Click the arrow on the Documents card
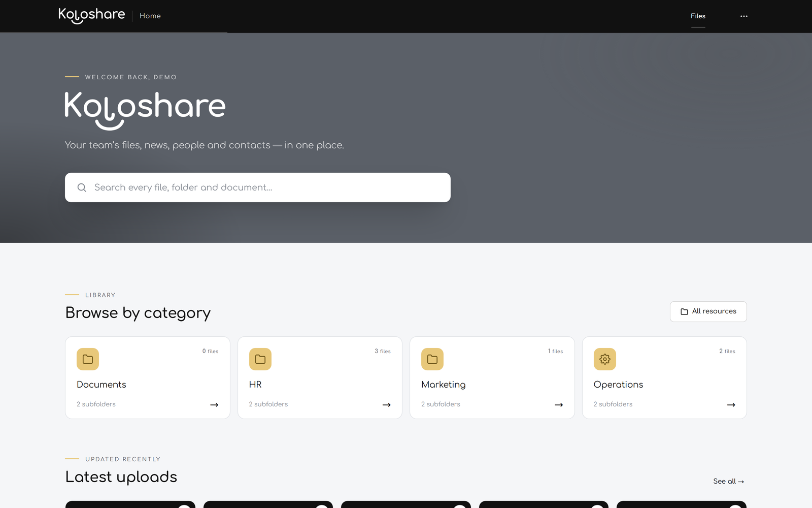The height and width of the screenshot is (508, 812). coord(214,405)
